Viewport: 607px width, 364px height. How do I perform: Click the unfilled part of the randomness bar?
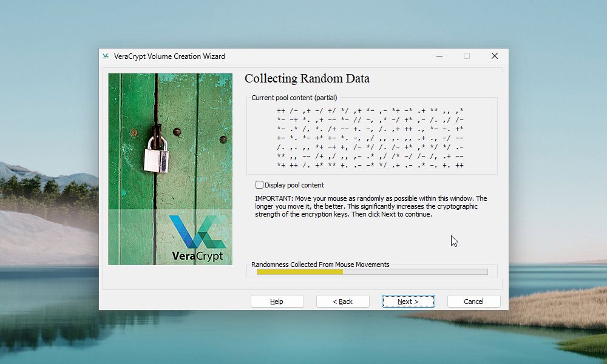(x=415, y=272)
